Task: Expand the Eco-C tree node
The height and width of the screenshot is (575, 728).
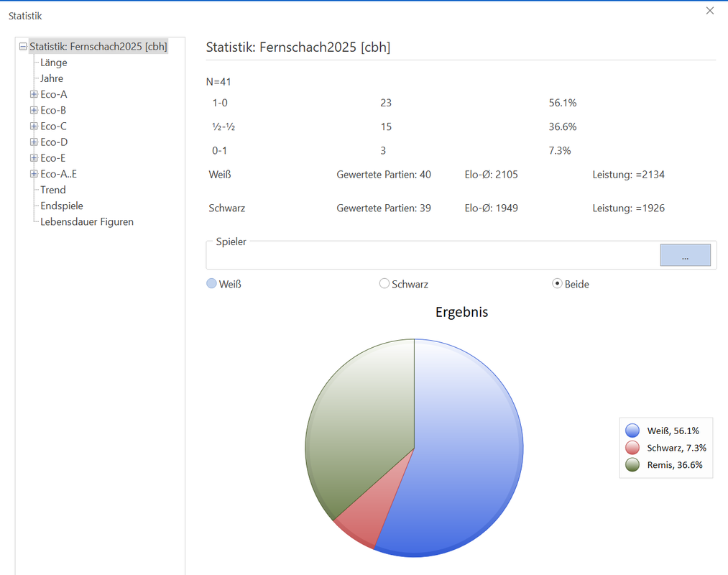Action: click(34, 126)
